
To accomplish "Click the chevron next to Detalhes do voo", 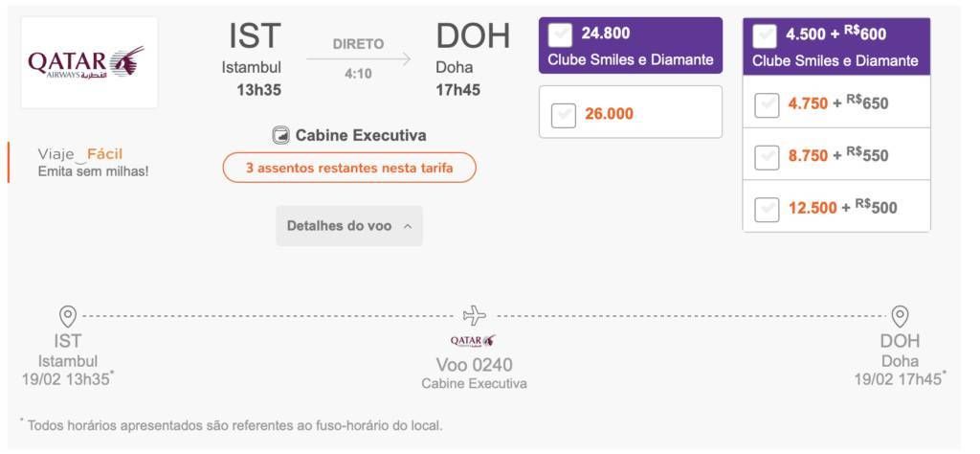I will click(408, 226).
